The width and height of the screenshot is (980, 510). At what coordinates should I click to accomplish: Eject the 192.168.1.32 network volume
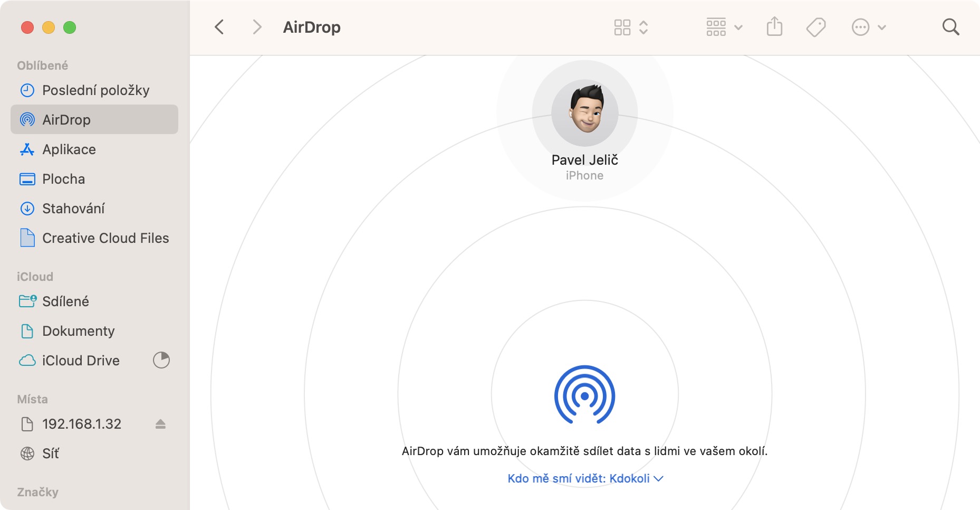coord(161,424)
